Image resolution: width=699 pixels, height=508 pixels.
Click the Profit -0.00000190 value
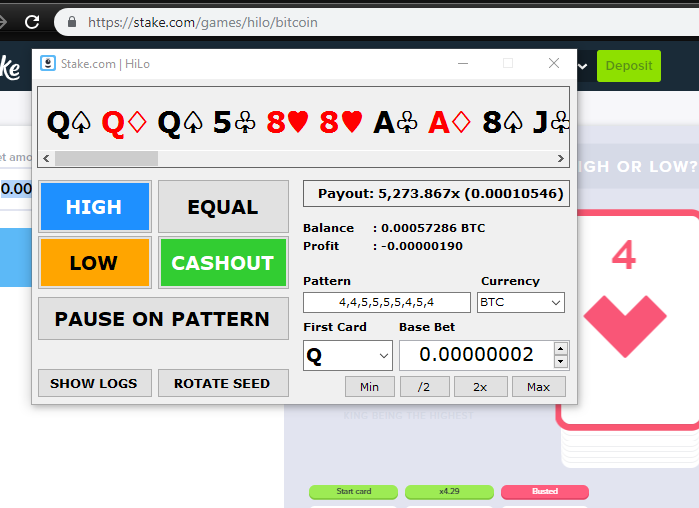422,246
